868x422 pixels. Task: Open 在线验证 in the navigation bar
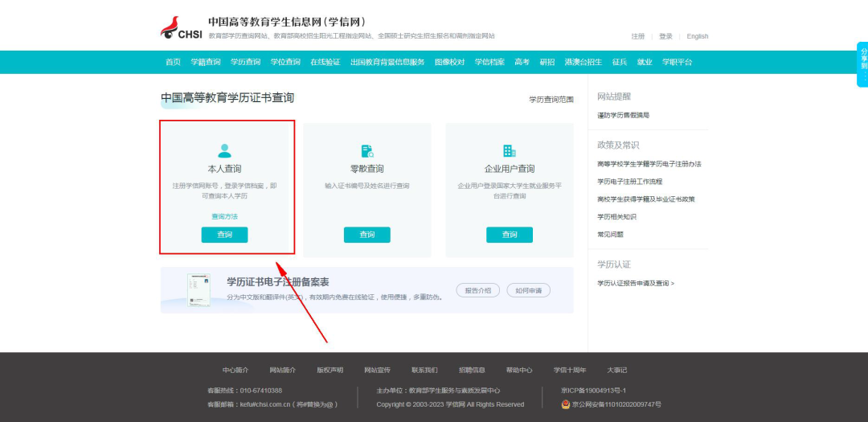click(x=325, y=62)
